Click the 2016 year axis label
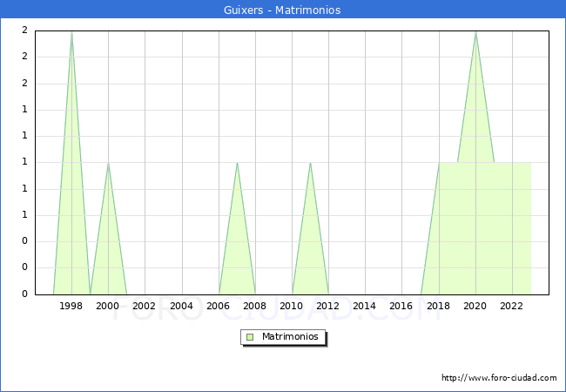Screen dimensions: 566x392 [401, 306]
